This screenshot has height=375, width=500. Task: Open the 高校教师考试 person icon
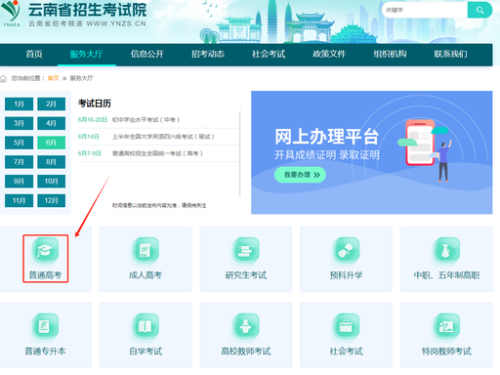click(246, 326)
